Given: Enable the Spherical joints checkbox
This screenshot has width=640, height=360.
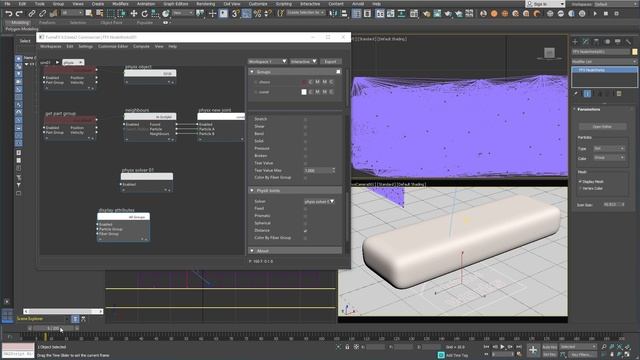Looking at the screenshot, I should (305, 223).
